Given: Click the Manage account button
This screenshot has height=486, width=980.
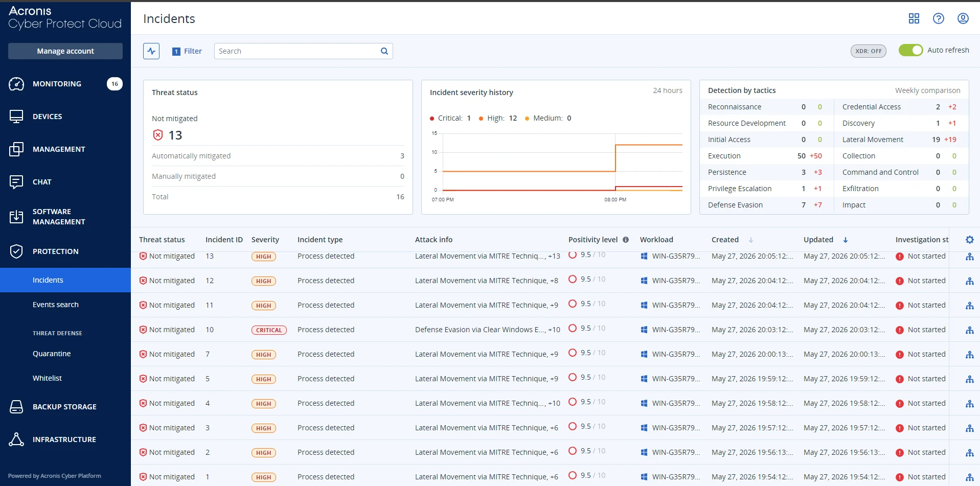Looking at the screenshot, I should pos(65,51).
